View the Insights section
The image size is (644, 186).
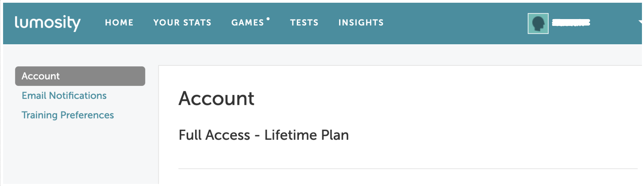(361, 23)
